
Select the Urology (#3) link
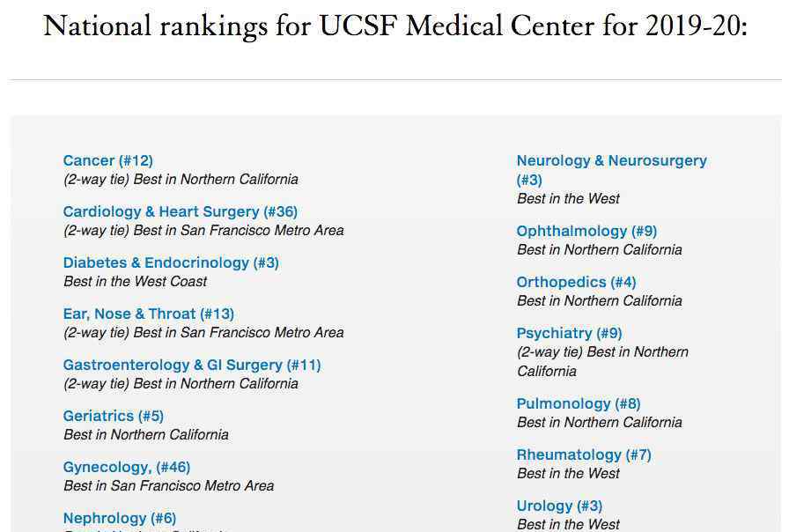[559, 506]
